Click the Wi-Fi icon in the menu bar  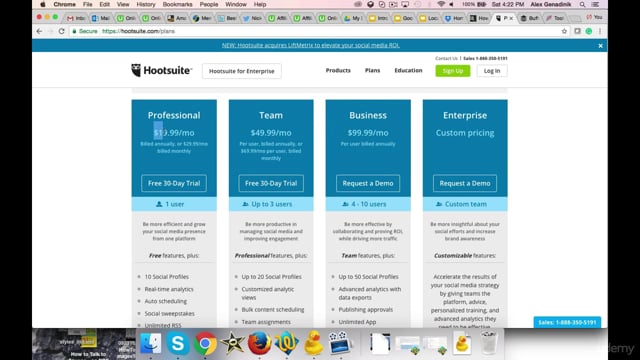[x=441, y=4]
